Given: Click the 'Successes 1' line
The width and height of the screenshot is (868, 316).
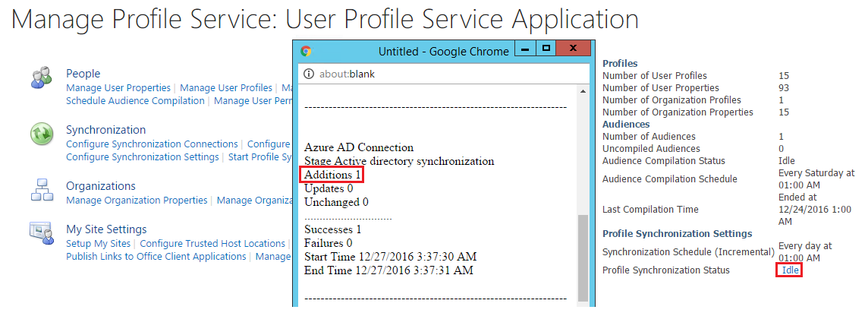Looking at the screenshot, I should pyautogui.click(x=332, y=229).
